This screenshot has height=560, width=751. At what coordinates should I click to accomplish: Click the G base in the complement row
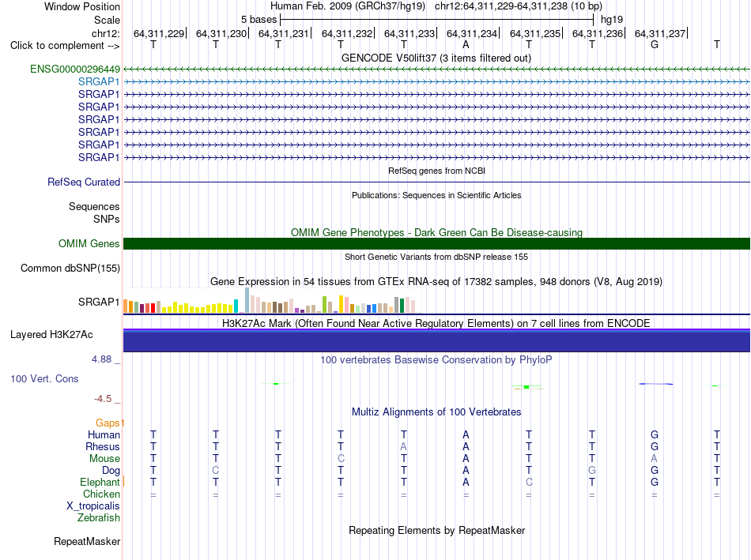tap(655, 45)
